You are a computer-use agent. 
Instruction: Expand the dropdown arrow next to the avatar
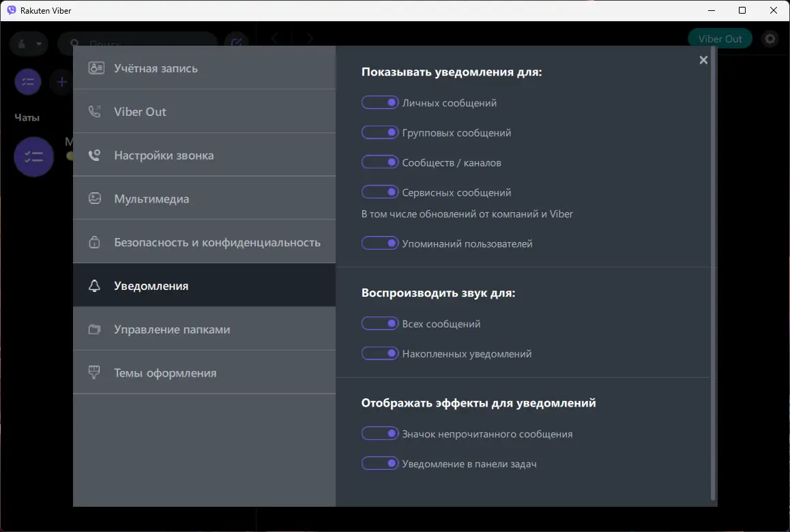point(40,44)
